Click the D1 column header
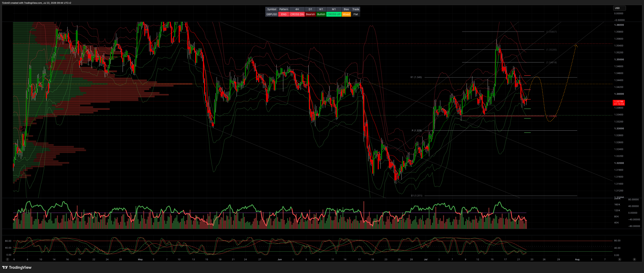The height and width of the screenshot is (273, 644). click(x=310, y=9)
